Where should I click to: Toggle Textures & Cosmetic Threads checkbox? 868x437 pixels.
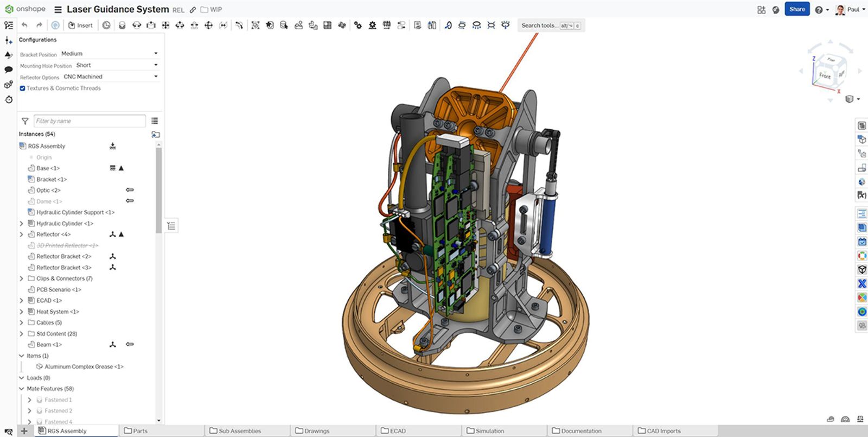(22, 88)
